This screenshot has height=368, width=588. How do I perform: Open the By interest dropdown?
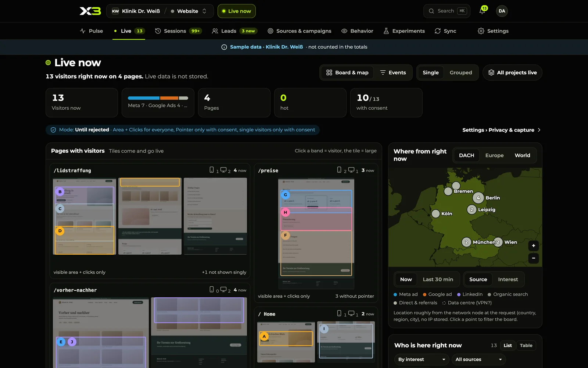(422, 360)
